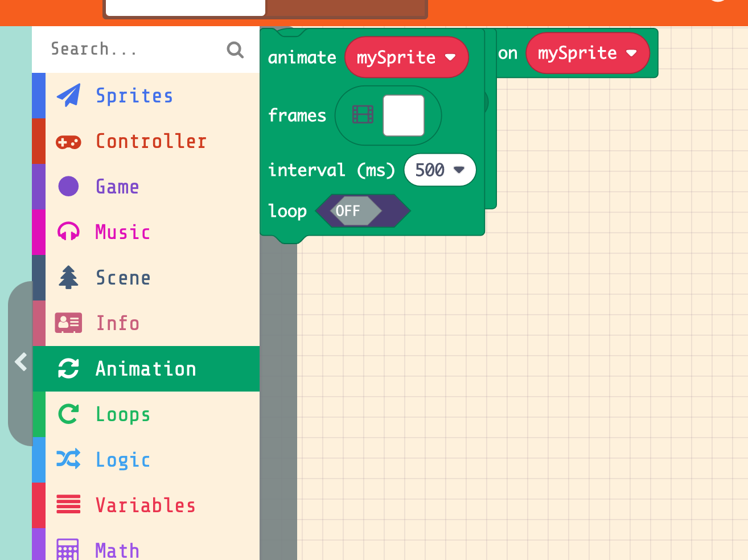Open the Game category
Viewport: 748px width, 560px height.
coord(146,187)
